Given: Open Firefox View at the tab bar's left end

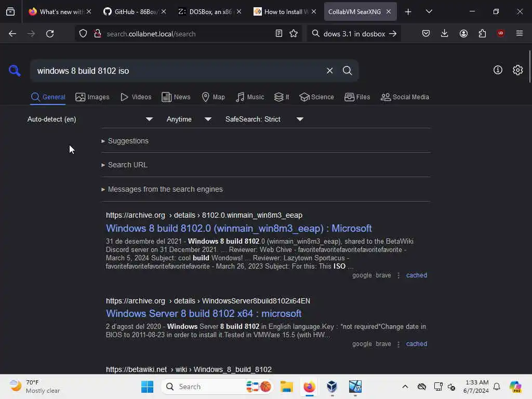Looking at the screenshot, I should pos(10,12).
